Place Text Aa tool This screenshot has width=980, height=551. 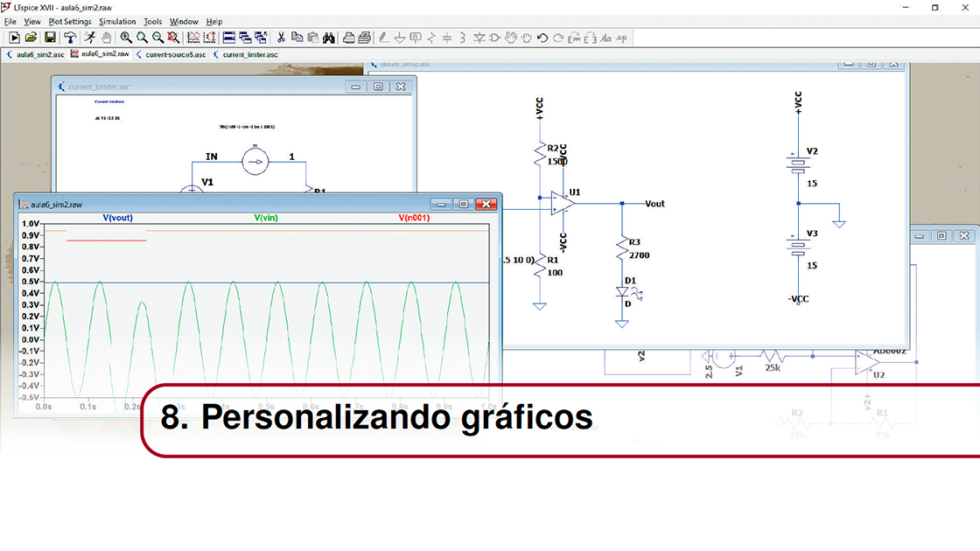click(605, 38)
